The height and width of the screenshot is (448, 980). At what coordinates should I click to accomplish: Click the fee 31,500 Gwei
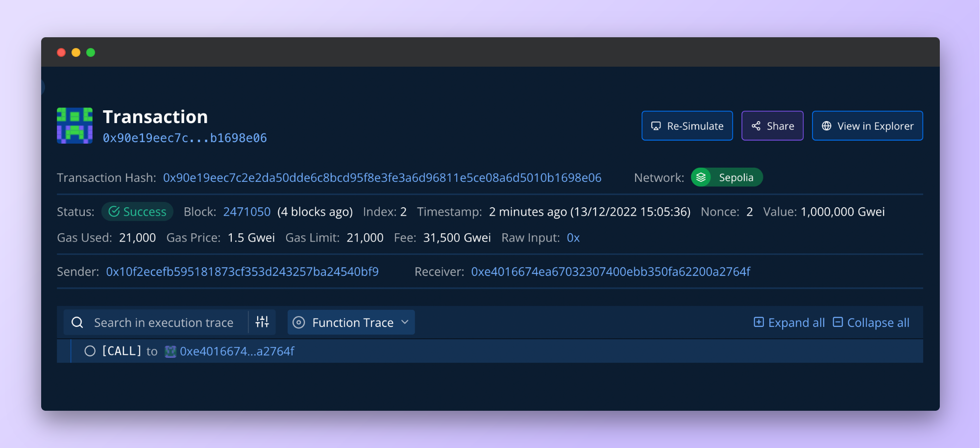pyautogui.click(x=457, y=238)
